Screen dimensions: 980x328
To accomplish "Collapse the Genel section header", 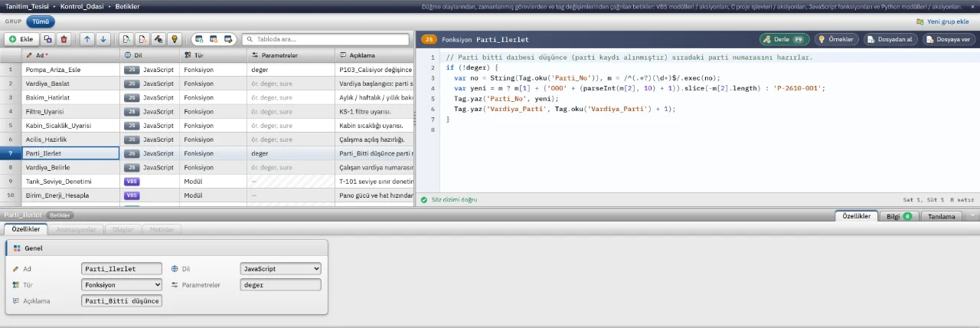I will (x=167, y=248).
